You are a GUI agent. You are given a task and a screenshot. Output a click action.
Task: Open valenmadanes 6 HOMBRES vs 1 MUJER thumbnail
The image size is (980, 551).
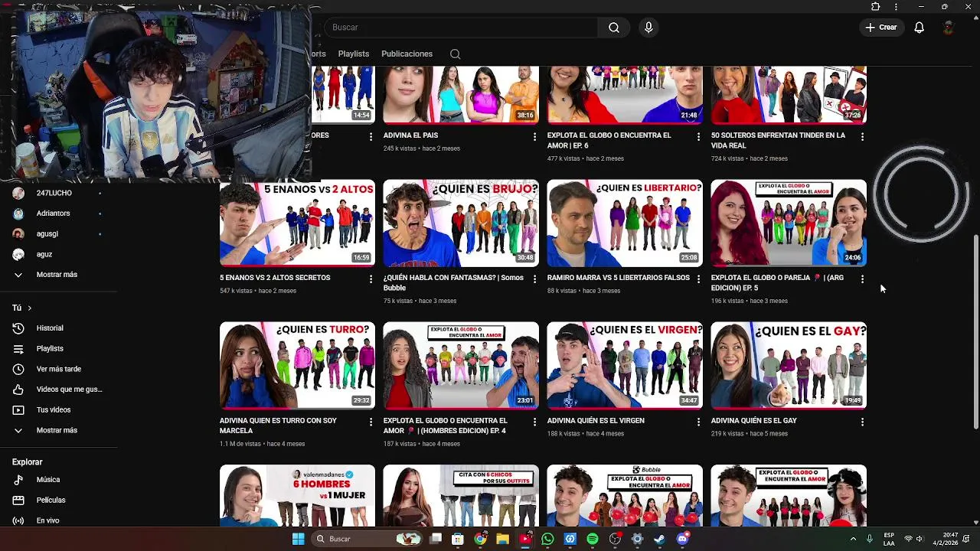click(297, 495)
